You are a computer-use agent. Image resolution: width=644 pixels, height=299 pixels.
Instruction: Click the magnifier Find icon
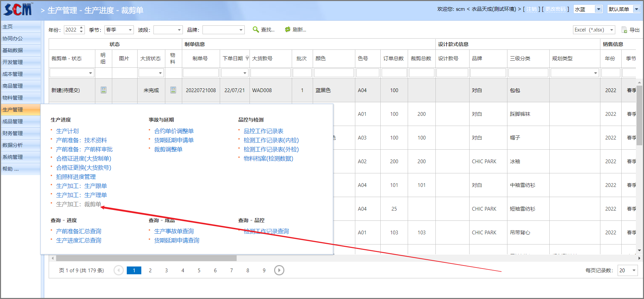click(256, 29)
